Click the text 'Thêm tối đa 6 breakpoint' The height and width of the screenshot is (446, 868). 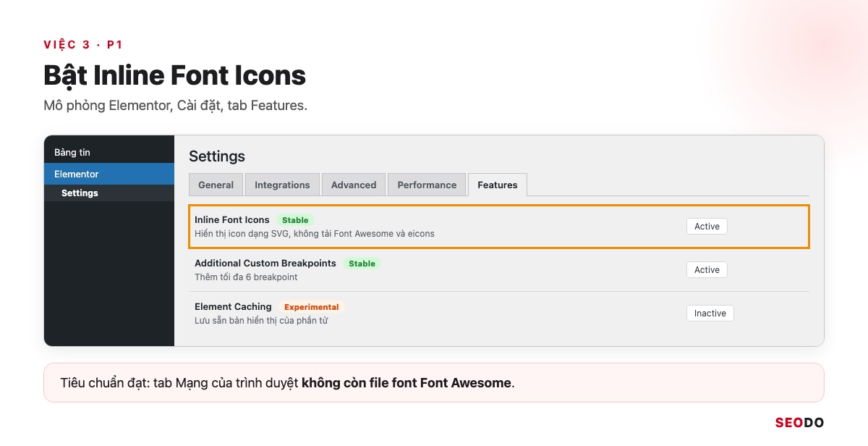(246, 277)
